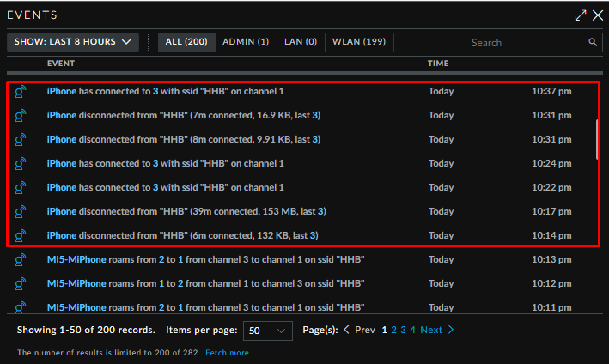Click the WLAN client icon for the 10:37 pm event
The width and height of the screenshot is (609, 364).
(21, 92)
